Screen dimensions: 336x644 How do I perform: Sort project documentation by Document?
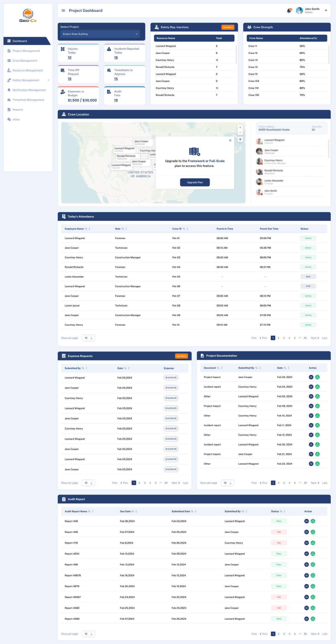click(218, 368)
